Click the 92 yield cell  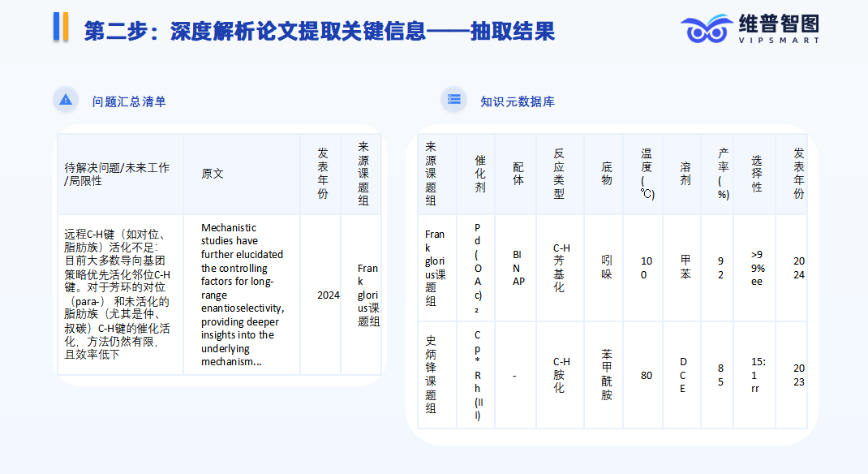tap(717, 268)
